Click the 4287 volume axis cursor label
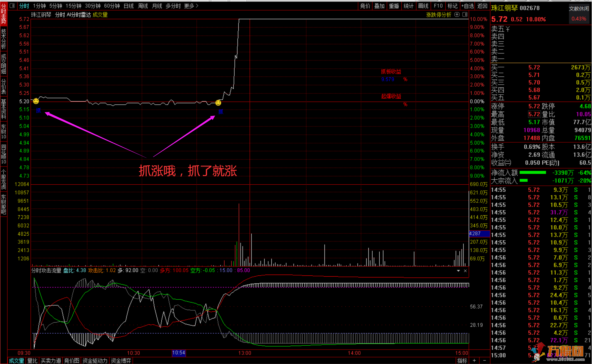592x364 pixels. (x=479, y=234)
